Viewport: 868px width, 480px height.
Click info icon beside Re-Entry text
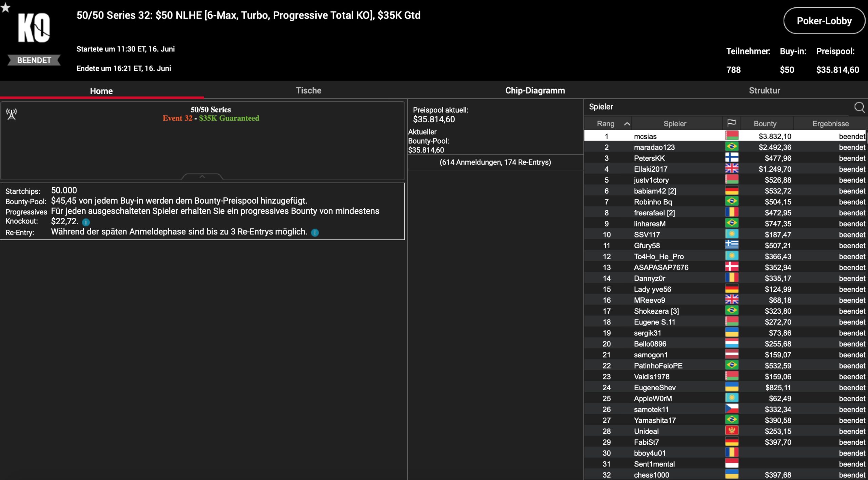(315, 233)
